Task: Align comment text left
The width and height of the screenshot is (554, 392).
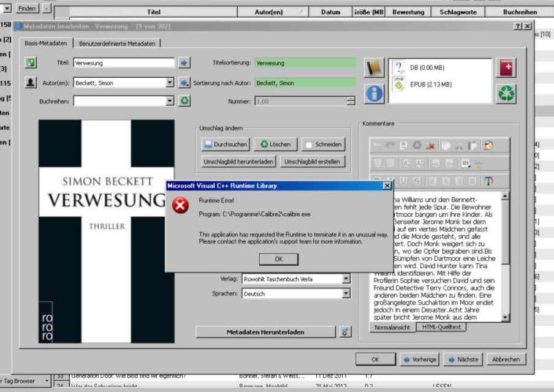Action: 433,181
